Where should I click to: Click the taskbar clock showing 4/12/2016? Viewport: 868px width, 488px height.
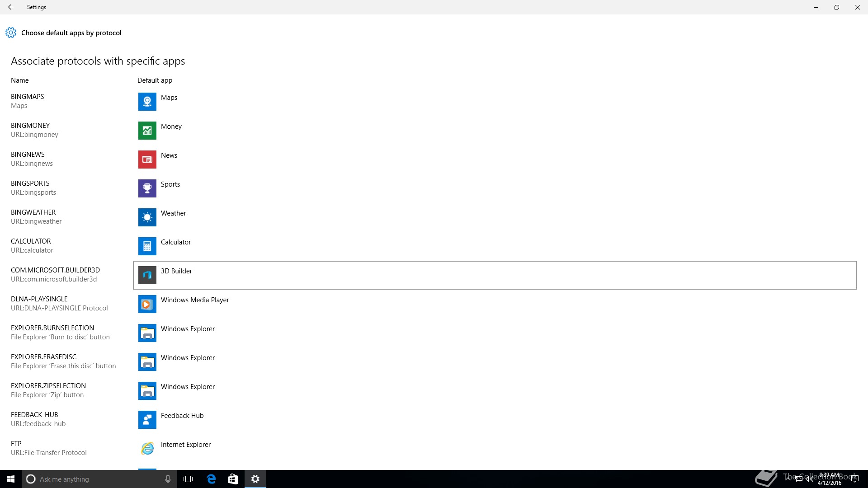tap(830, 479)
